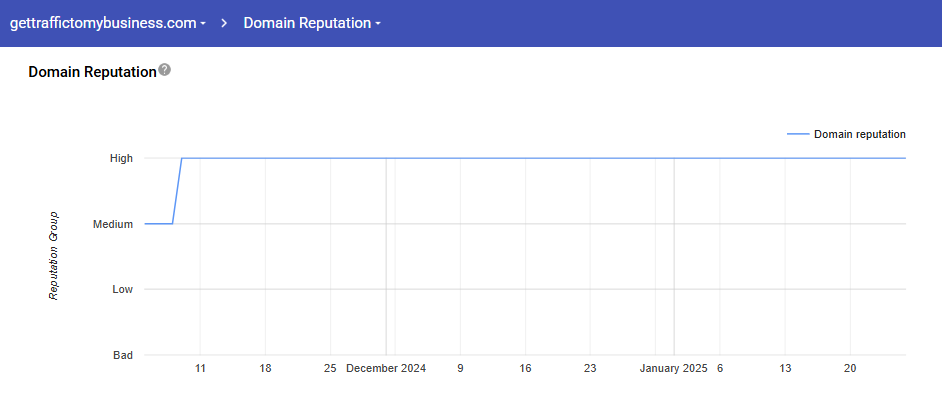Click the 23 date tick label
942x402 pixels.
click(x=590, y=369)
